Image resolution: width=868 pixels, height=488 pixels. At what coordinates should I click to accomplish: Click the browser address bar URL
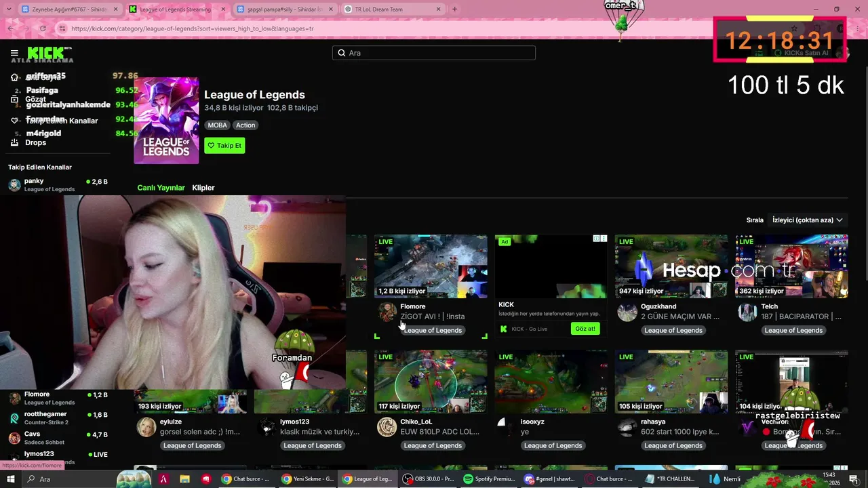tap(193, 28)
